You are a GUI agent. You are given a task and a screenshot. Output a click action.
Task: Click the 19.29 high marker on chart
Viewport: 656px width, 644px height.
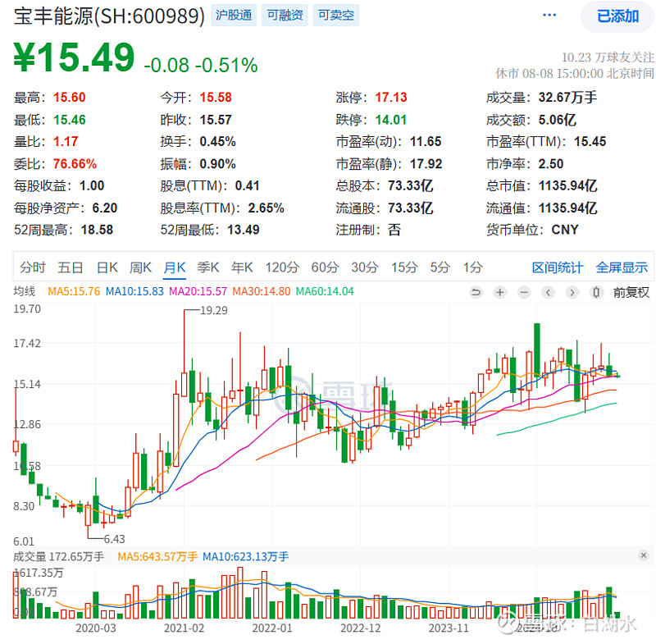coord(214,310)
